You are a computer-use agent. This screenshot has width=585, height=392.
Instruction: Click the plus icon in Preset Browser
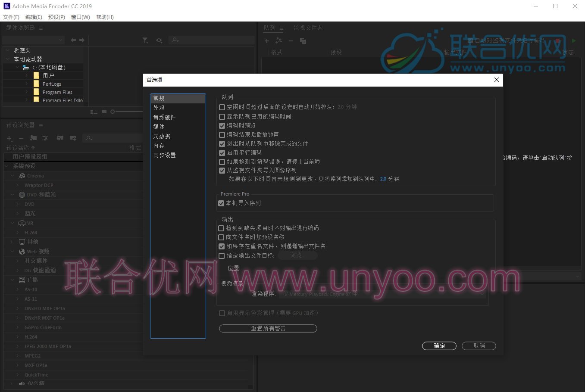pyautogui.click(x=9, y=138)
